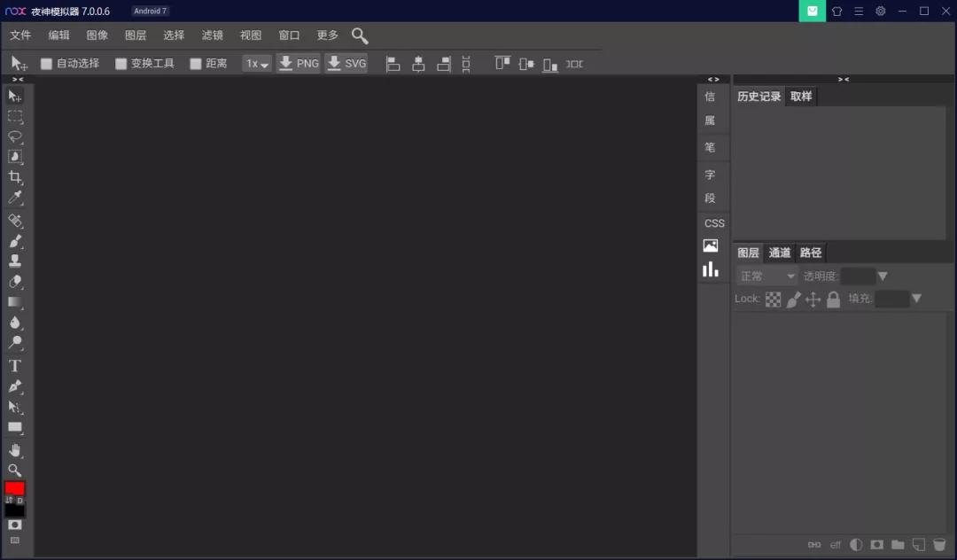Select the Zoom tool

pos(15,471)
